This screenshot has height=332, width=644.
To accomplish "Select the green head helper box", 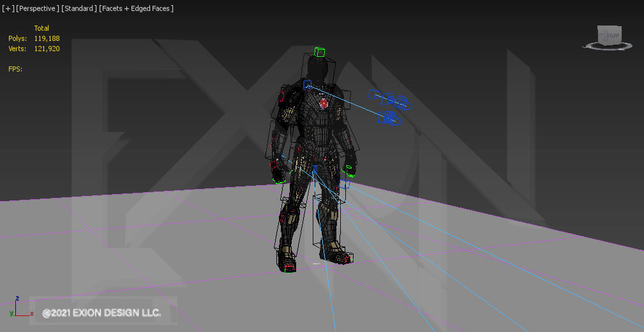I will [x=320, y=52].
